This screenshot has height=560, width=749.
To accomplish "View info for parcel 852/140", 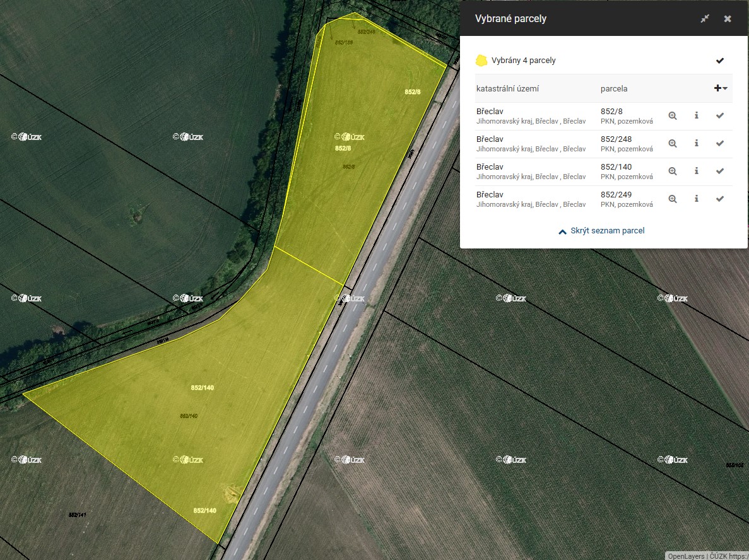I will (697, 172).
